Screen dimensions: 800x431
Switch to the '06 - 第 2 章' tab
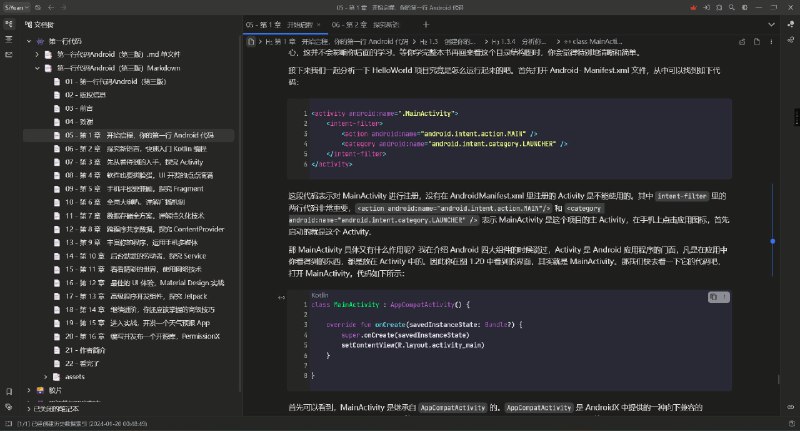(365, 24)
